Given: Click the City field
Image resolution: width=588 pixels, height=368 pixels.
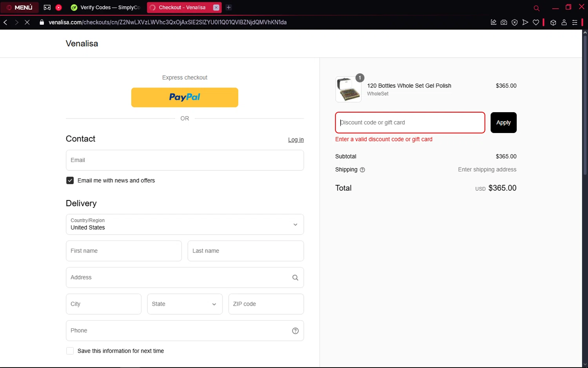Looking at the screenshot, I should tap(103, 304).
